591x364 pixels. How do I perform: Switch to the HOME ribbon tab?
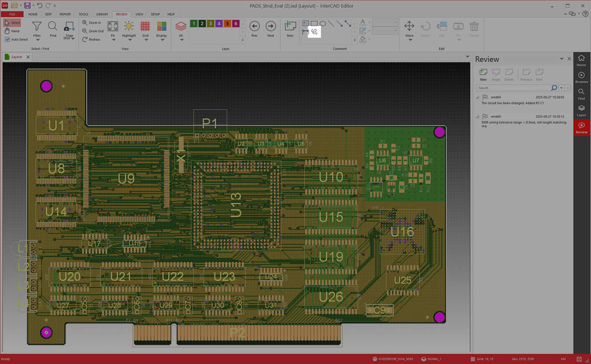pos(33,14)
